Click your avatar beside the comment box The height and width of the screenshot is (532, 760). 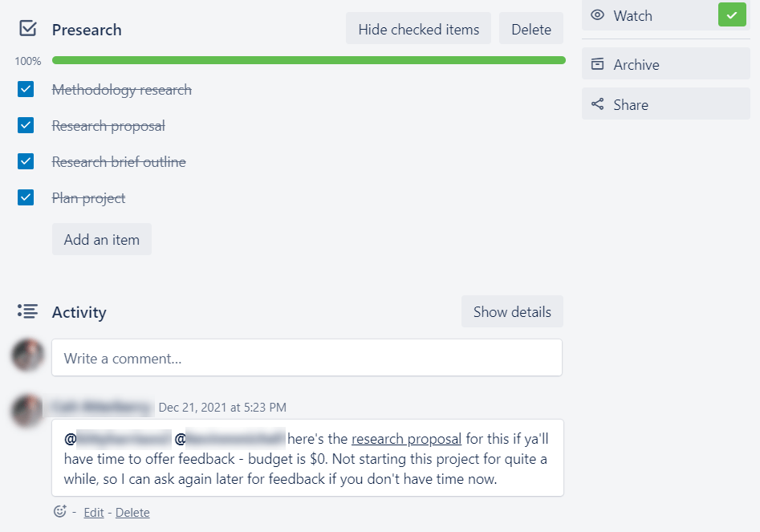(28, 355)
